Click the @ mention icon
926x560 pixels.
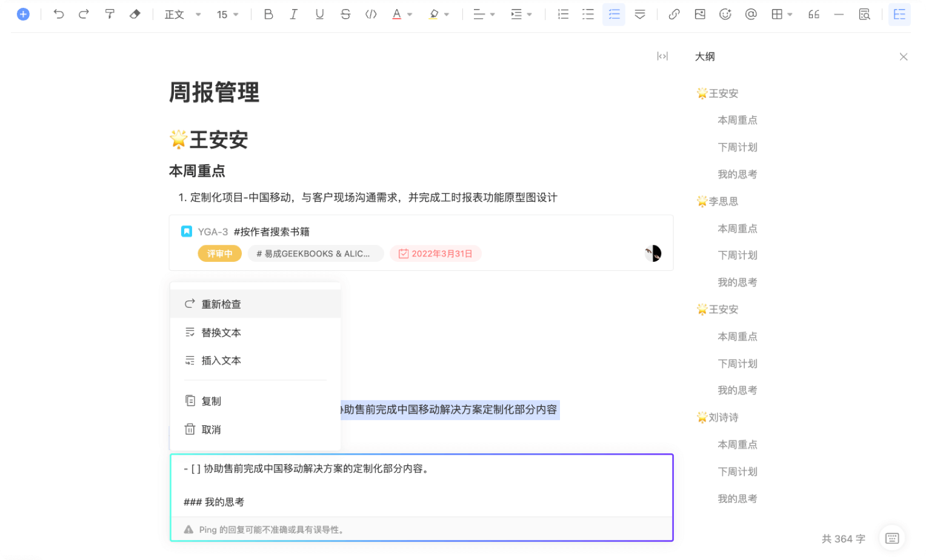(751, 14)
